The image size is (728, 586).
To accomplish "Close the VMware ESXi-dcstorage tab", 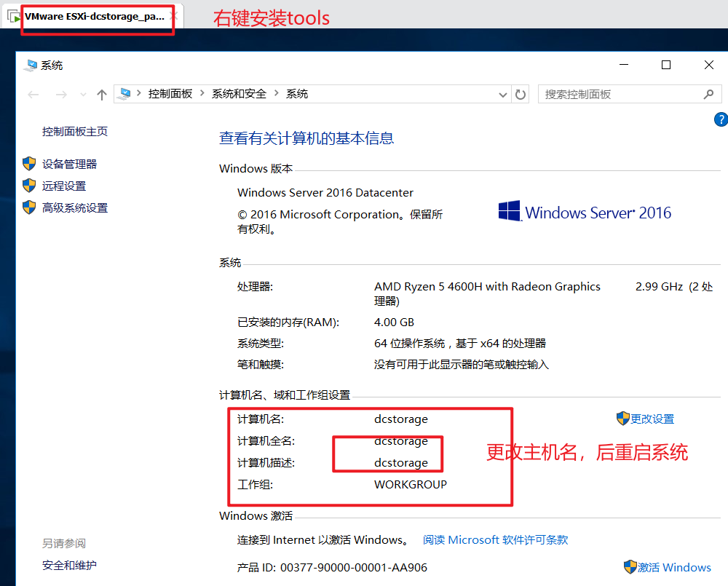I will point(174,16).
